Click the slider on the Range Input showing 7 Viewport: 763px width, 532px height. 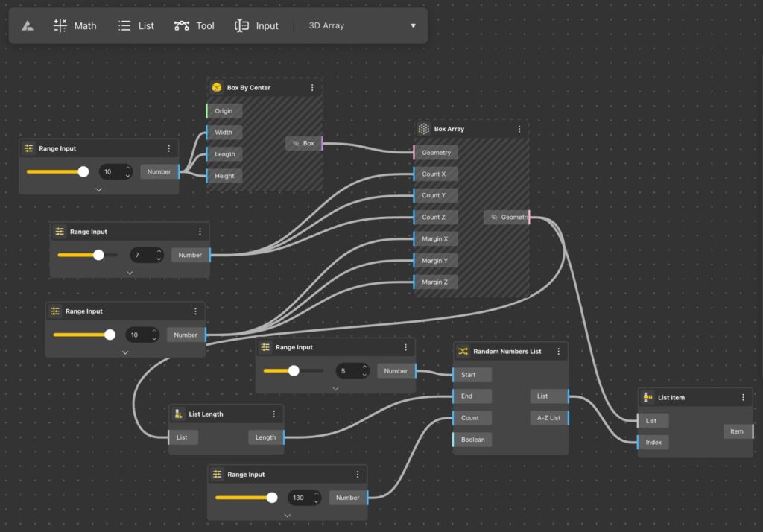(97, 255)
